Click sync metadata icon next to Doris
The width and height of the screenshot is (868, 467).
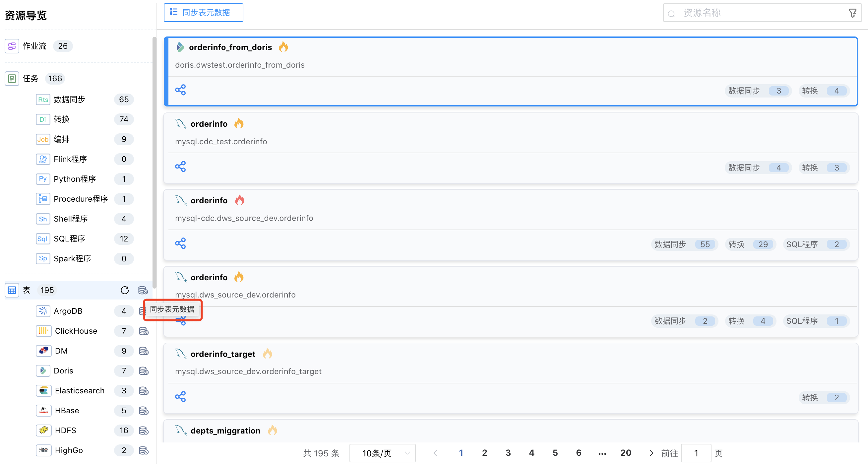(144, 371)
